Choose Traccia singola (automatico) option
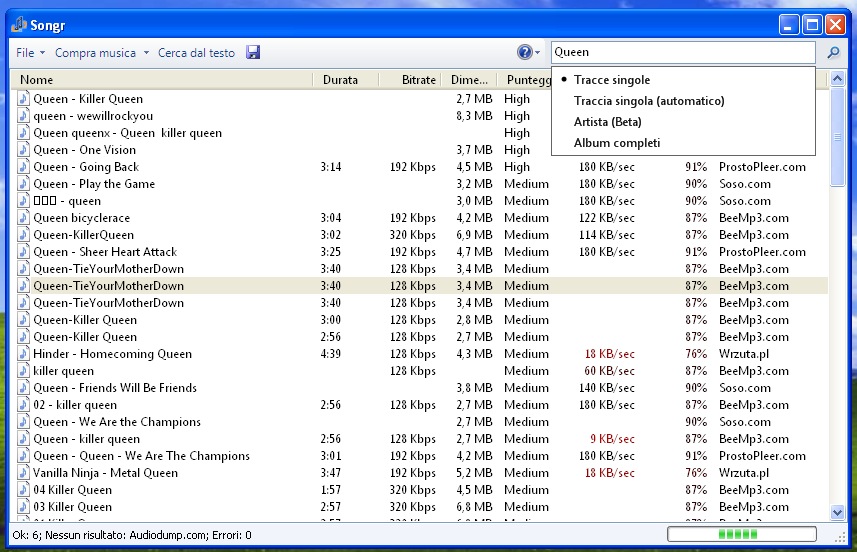The width and height of the screenshot is (857, 552). click(x=648, y=101)
